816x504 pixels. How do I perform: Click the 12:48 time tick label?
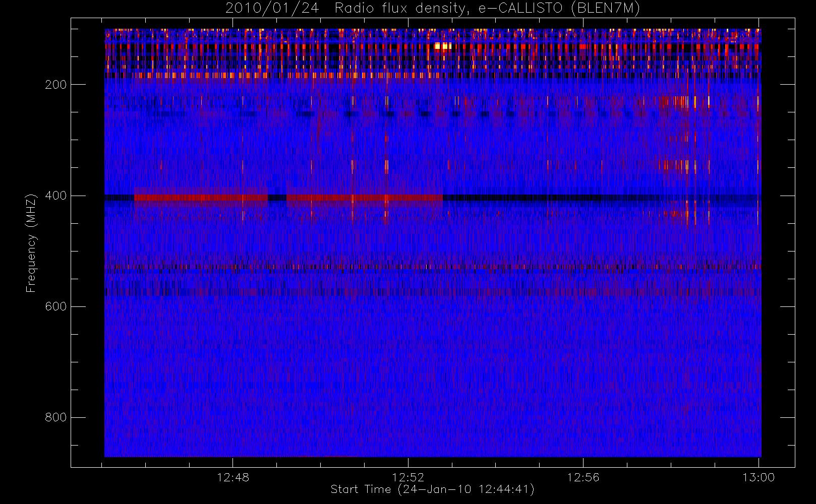coord(233,477)
